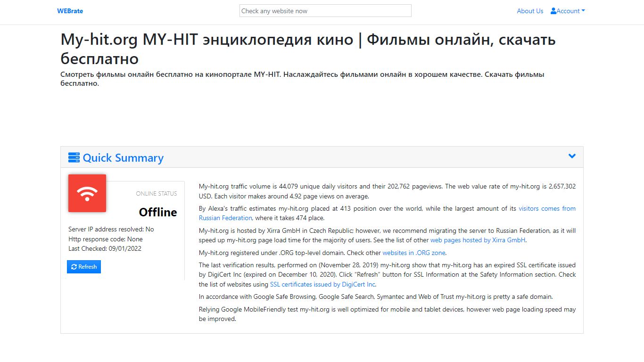
Task: Click 'Http response code: None' line
Action: point(106,239)
